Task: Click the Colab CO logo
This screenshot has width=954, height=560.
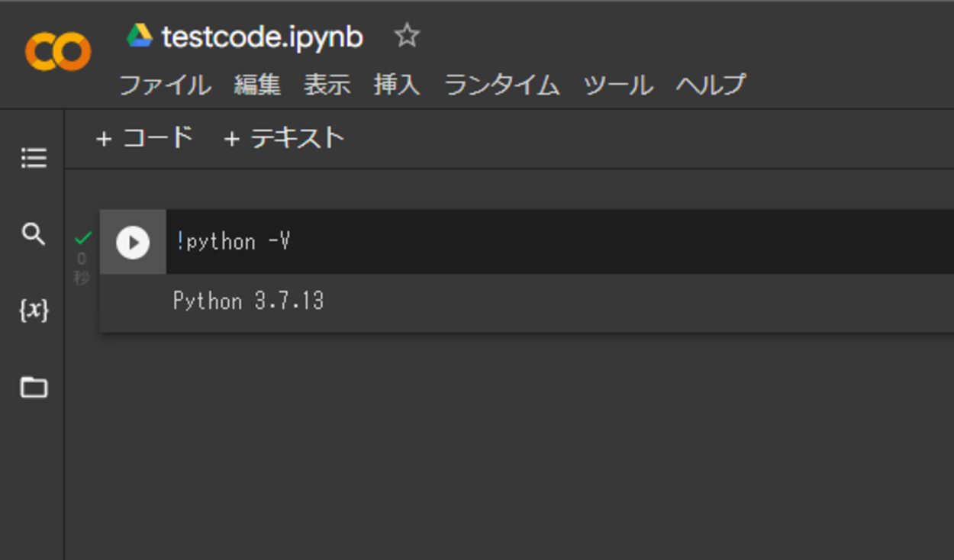Action: (58, 53)
